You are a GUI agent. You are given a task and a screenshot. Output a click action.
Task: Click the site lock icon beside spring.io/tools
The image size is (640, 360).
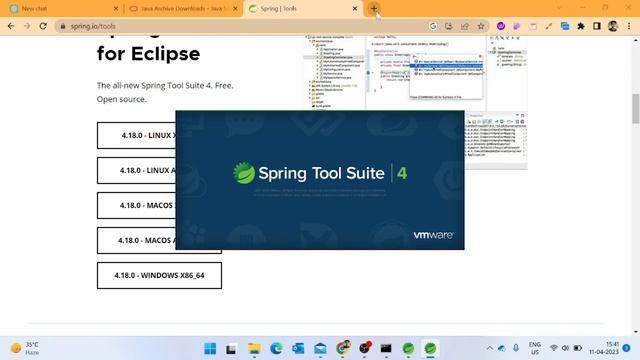coord(62,26)
